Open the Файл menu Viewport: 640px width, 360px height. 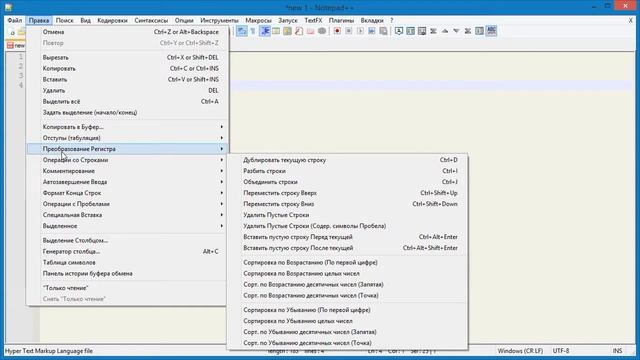(x=15, y=20)
